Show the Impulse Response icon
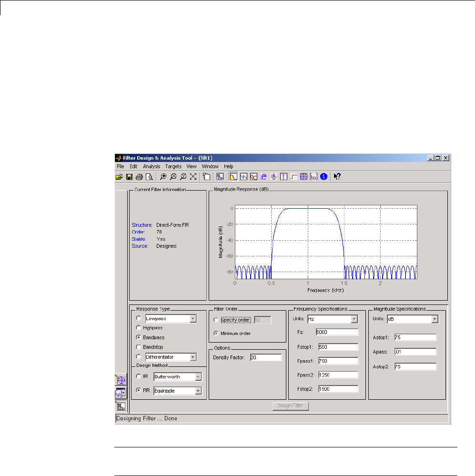This screenshot has width=475, height=476. (x=283, y=177)
